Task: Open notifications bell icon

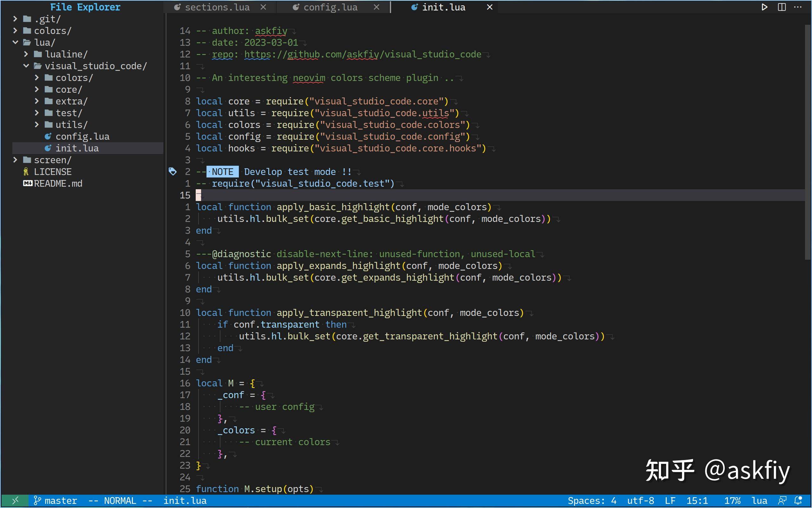Action: [x=798, y=501]
